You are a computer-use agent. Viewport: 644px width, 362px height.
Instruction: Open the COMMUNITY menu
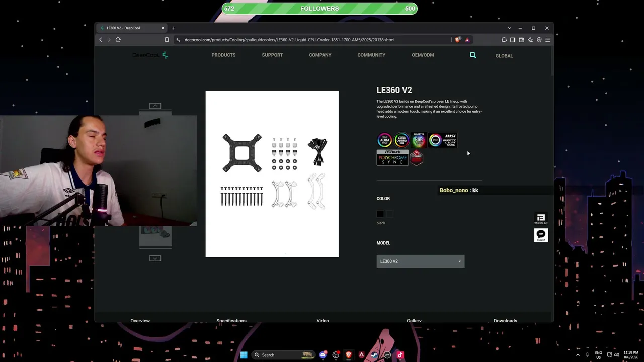[x=371, y=55]
